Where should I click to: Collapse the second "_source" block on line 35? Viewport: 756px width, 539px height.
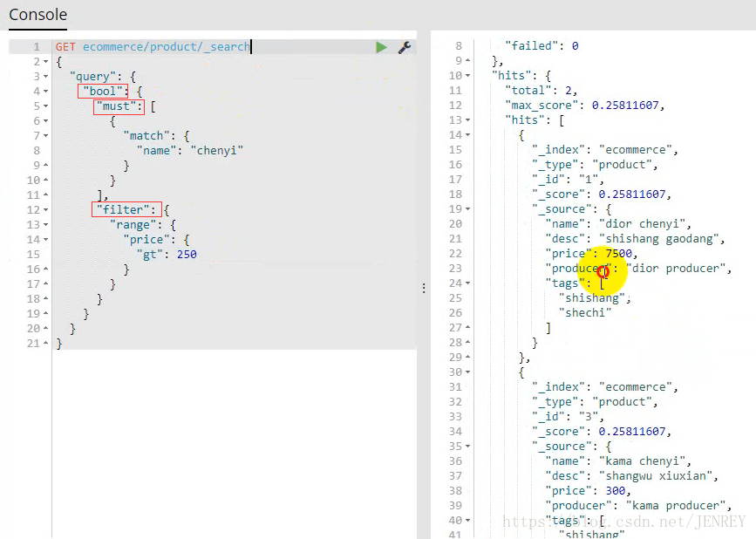(x=467, y=447)
